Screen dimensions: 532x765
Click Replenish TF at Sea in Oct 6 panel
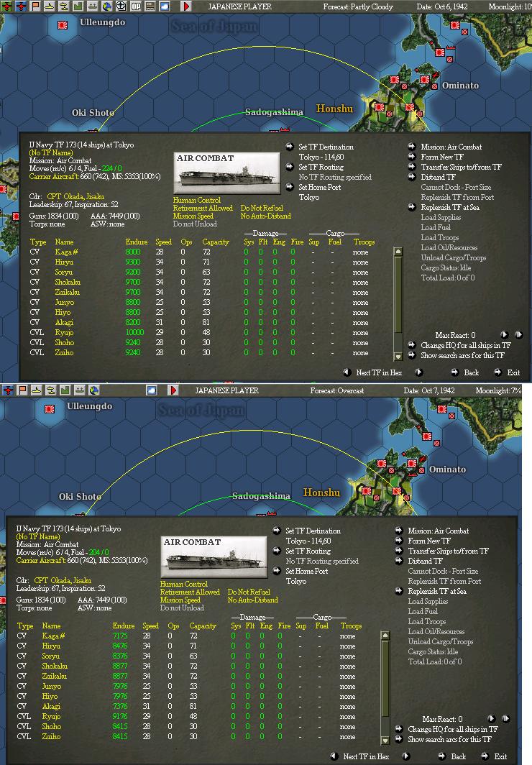point(450,207)
